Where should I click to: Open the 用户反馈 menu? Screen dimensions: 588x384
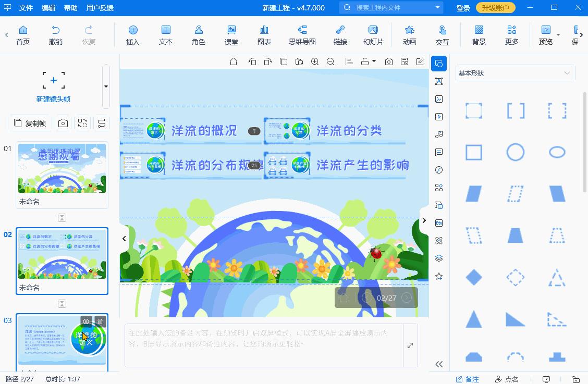pyautogui.click(x=99, y=8)
